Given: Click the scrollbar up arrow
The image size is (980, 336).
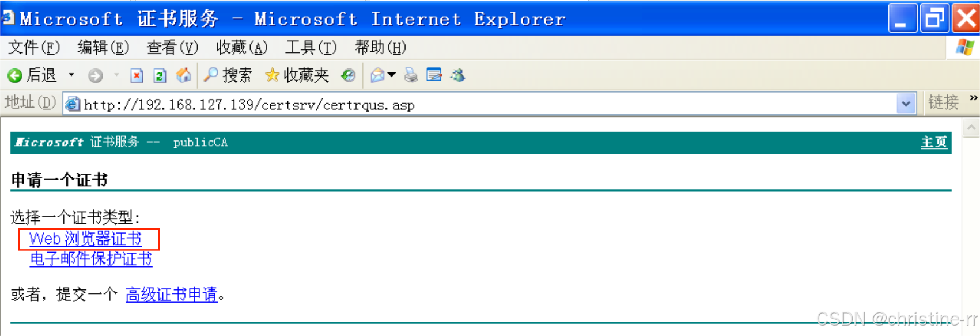Looking at the screenshot, I should point(971,128).
